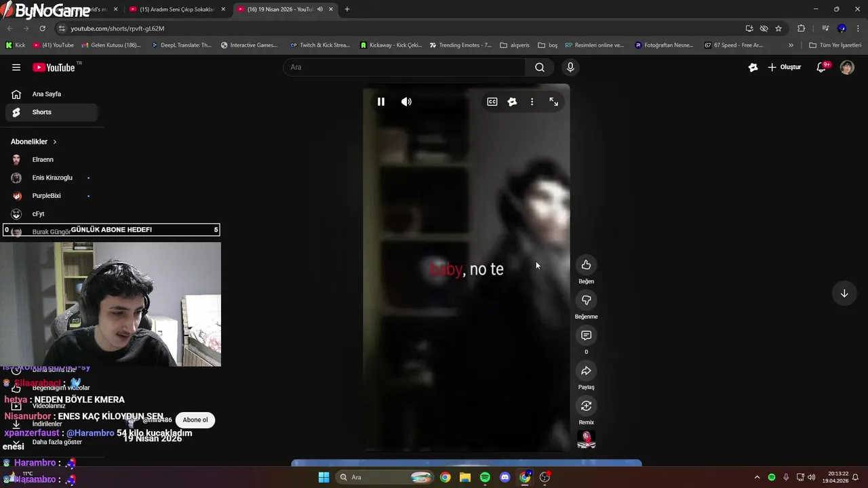The height and width of the screenshot is (488, 868).
Task: Open PurpleBixi channel subscription
Action: [52, 196]
